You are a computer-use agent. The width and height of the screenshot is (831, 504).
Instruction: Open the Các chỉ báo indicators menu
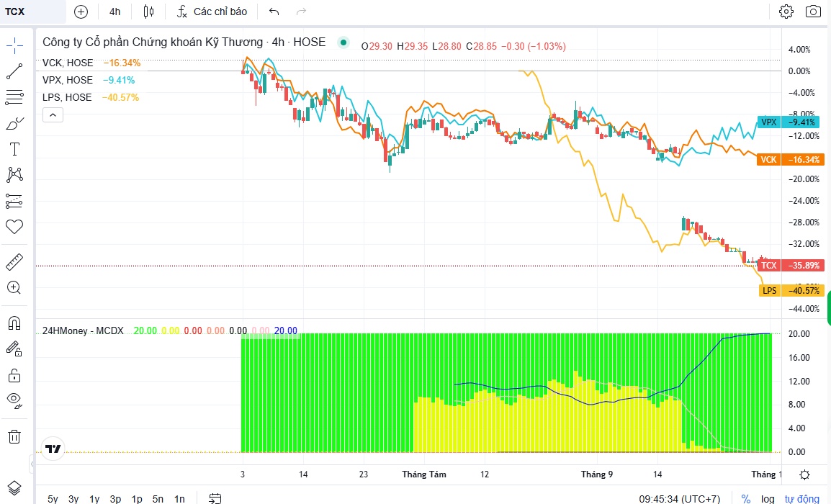[212, 12]
